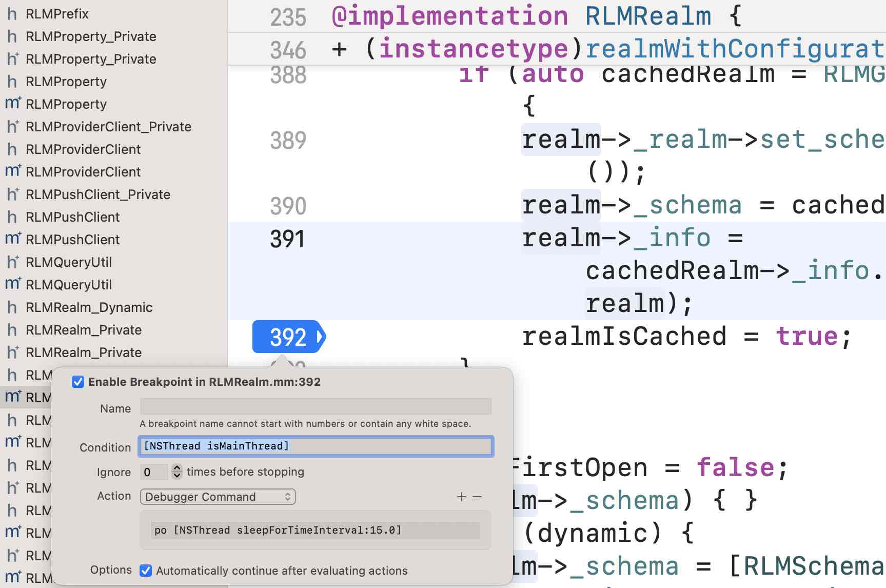The width and height of the screenshot is (886, 588).
Task: Click the Ignore count stepper up arrow
Action: [x=177, y=468]
